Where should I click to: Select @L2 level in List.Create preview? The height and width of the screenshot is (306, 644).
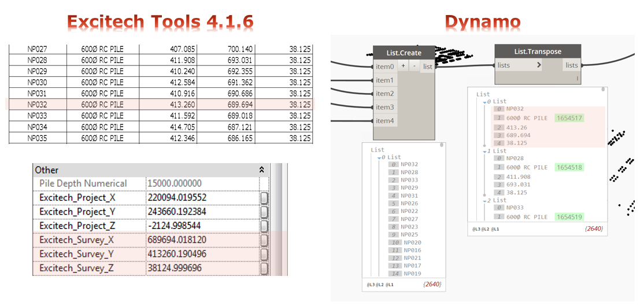tap(379, 284)
